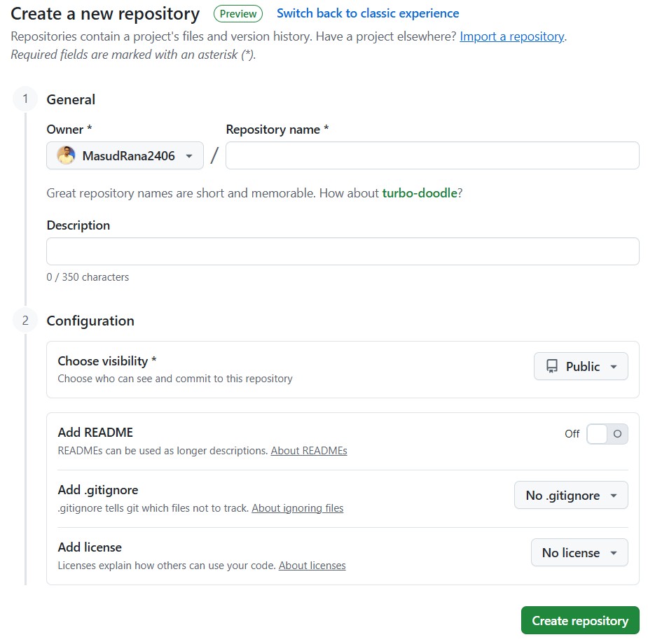The image size is (648, 644).
Task: Click the MasudRana2406 owner avatar
Action: (x=66, y=155)
